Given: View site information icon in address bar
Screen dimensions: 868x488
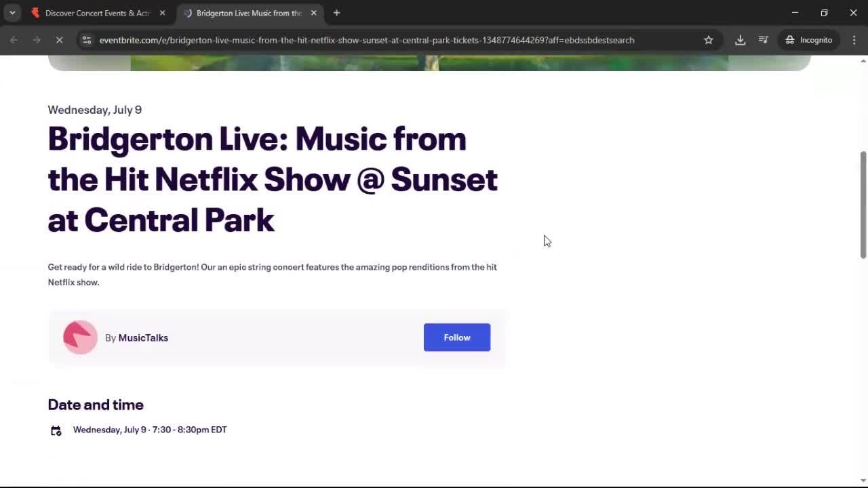Looking at the screenshot, I should (86, 40).
